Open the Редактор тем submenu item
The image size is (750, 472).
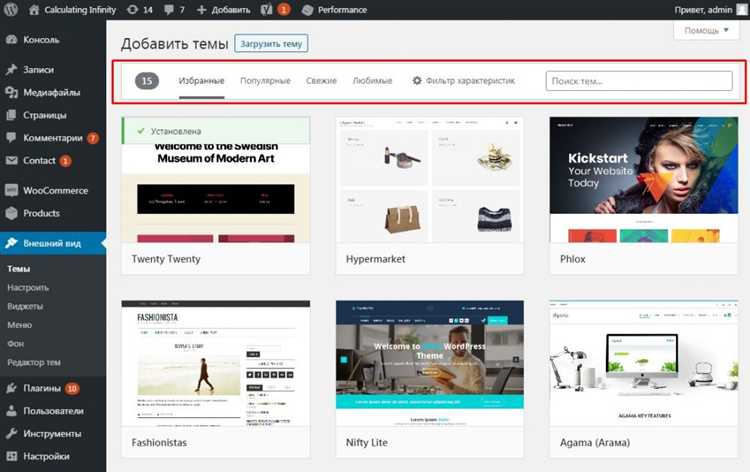coord(34,362)
